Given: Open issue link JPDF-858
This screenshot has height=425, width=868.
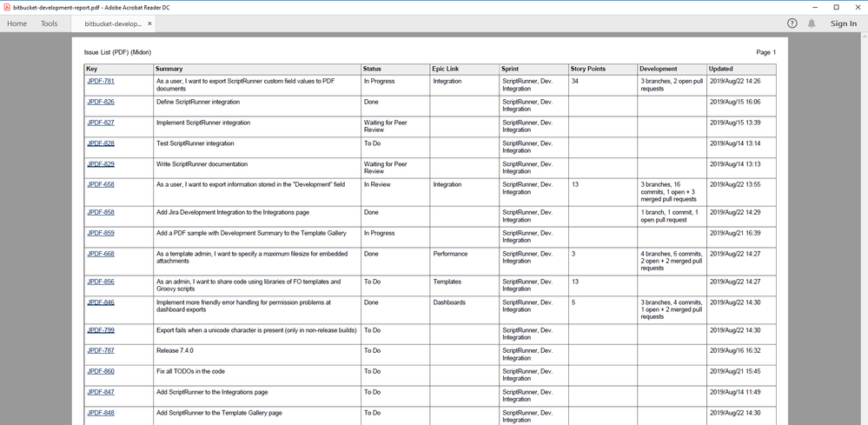Looking at the screenshot, I should 101,212.
